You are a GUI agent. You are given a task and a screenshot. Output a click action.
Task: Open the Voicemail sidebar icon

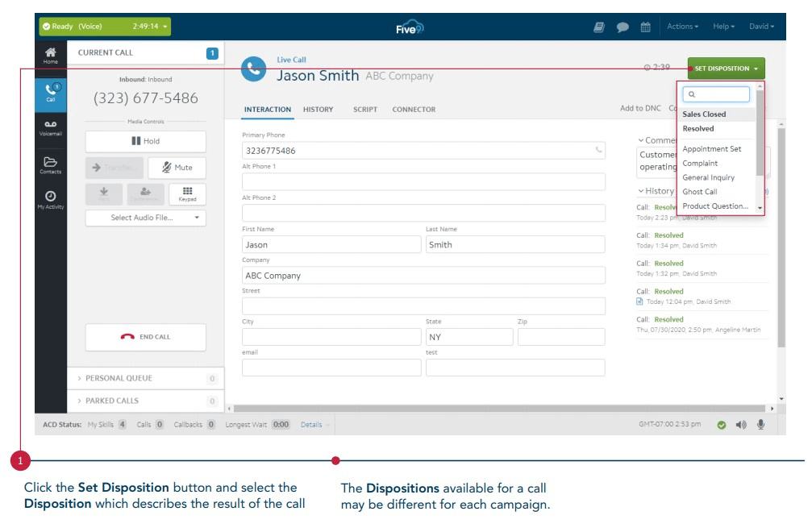(x=50, y=127)
